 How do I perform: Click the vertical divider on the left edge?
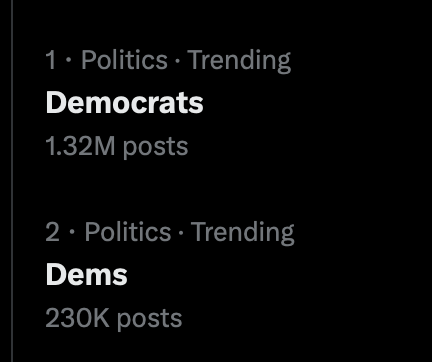click(12, 181)
